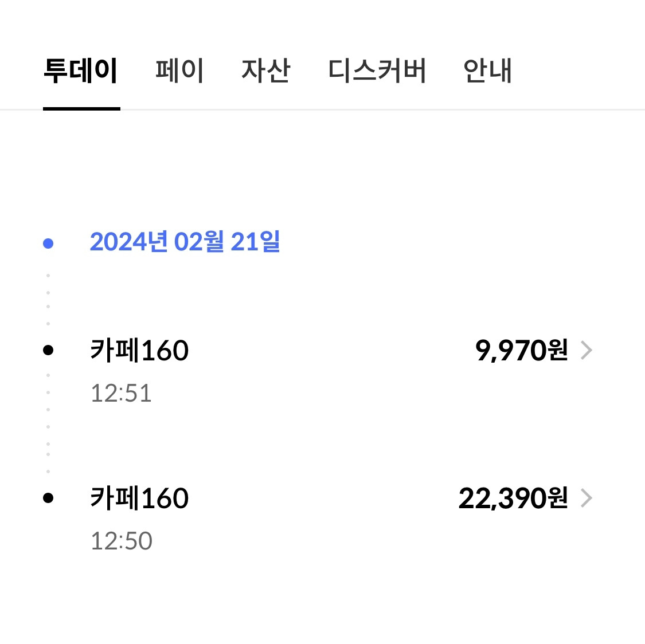Tap the 12:50 timestamp
This screenshot has width=645, height=644.
[x=121, y=540]
